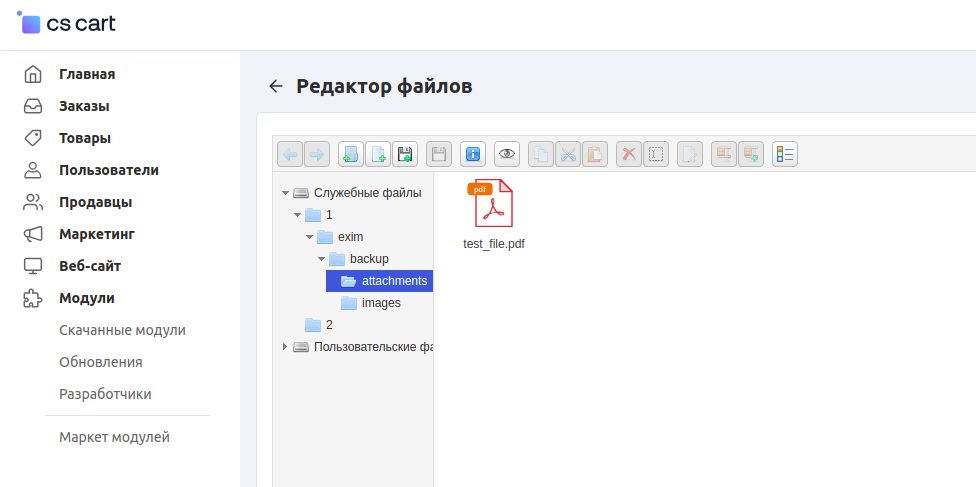
Task: Collapse folder 1 tree arrow
Action: [x=298, y=215]
